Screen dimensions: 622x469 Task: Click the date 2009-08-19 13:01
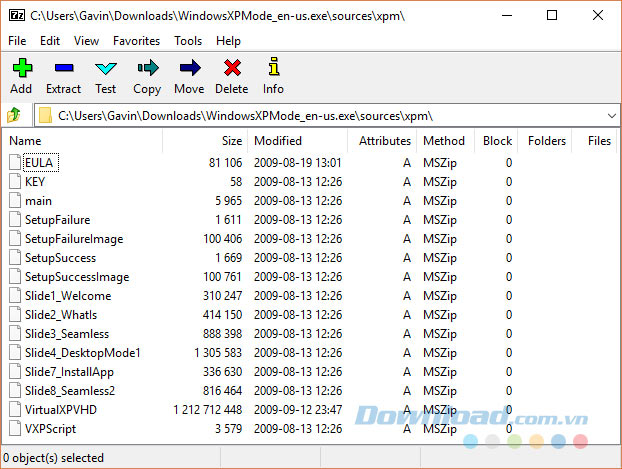click(298, 163)
